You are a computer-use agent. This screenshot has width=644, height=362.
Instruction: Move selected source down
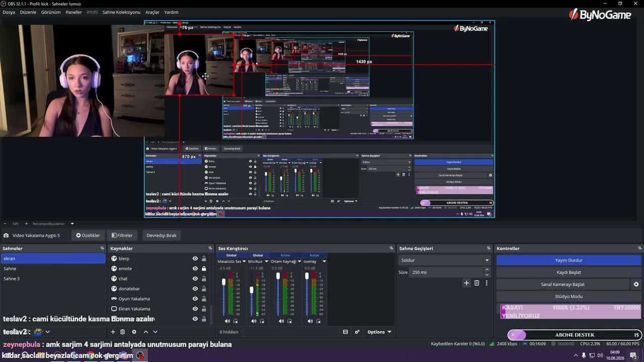coord(155,332)
